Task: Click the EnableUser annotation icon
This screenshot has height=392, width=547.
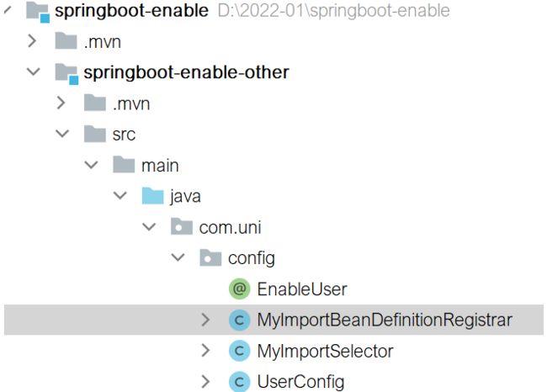Action: (x=239, y=289)
